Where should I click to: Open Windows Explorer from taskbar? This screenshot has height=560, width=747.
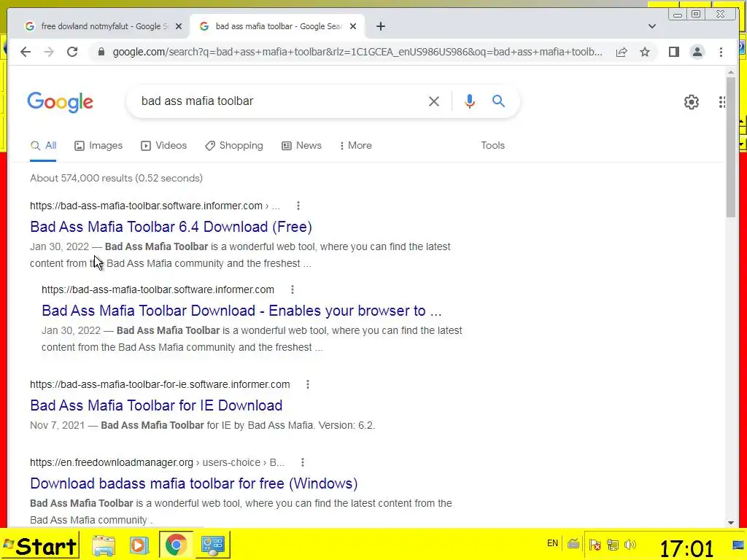[x=104, y=545]
